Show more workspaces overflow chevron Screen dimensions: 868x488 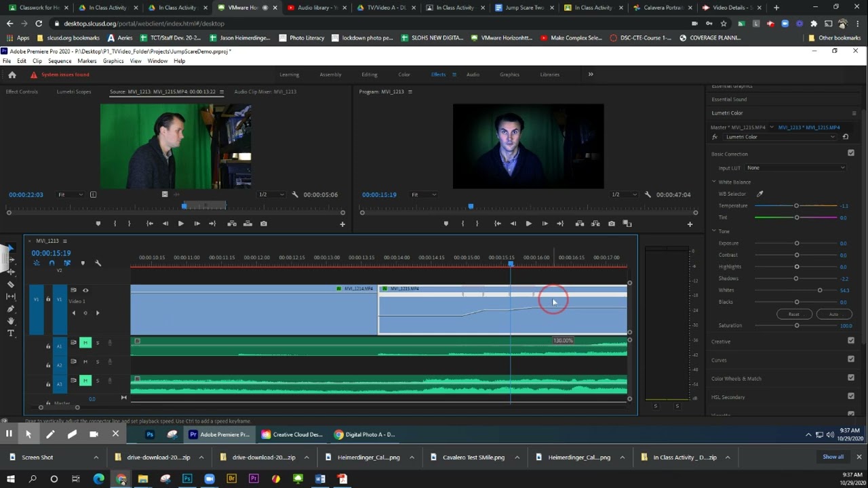point(591,75)
